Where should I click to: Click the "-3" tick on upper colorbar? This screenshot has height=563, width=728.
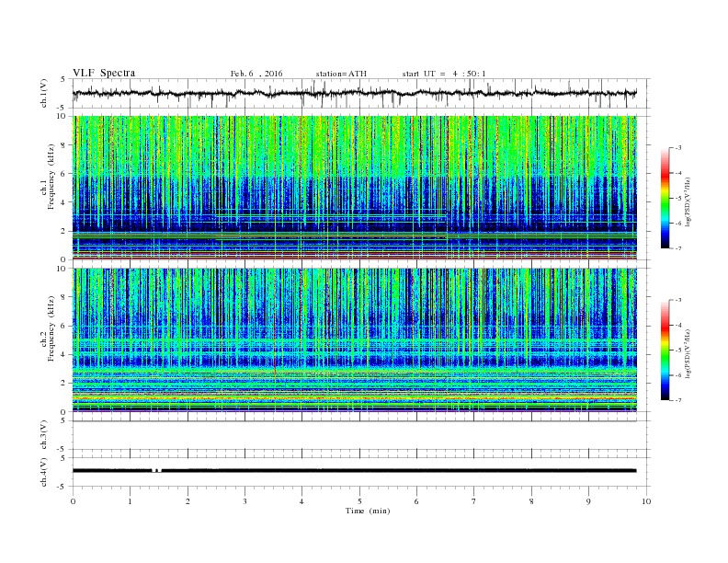(677, 148)
